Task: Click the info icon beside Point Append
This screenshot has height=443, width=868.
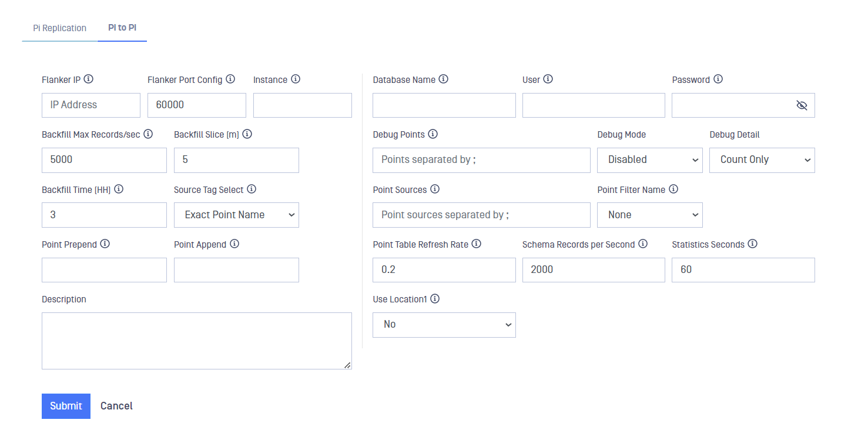Action: [234, 244]
